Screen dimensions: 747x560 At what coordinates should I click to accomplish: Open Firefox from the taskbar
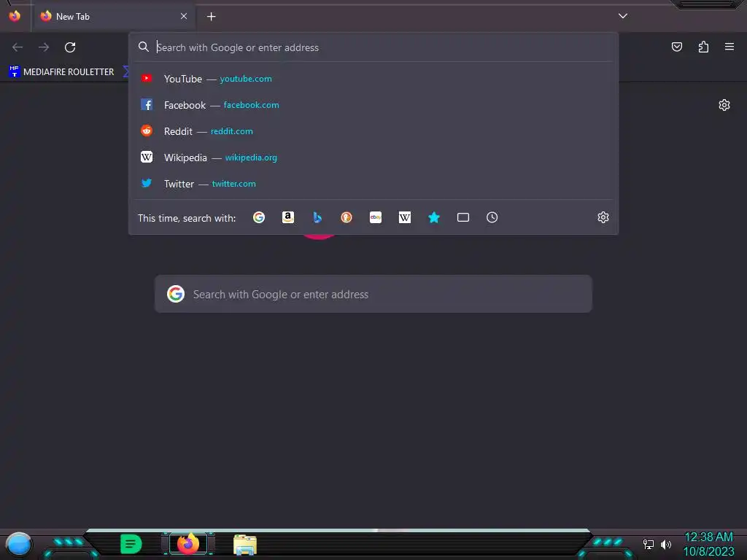[x=187, y=543]
